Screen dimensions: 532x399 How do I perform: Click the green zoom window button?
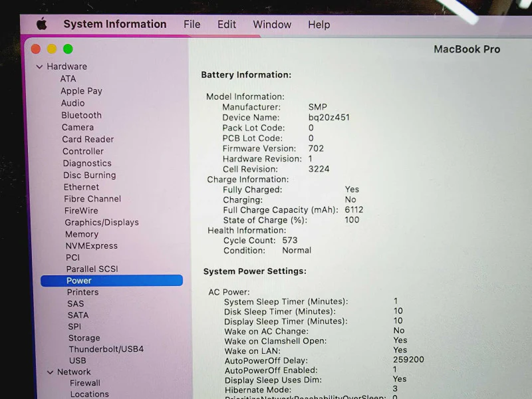(x=68, y=49)
